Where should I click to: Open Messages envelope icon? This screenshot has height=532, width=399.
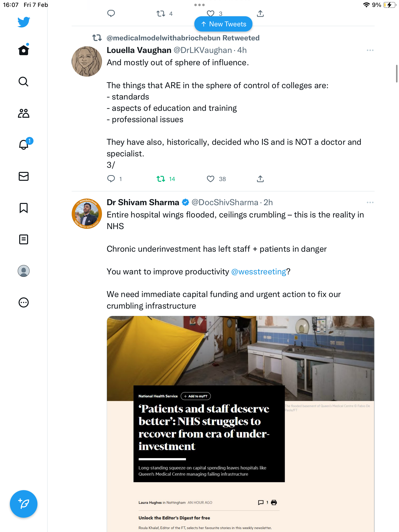24,176
